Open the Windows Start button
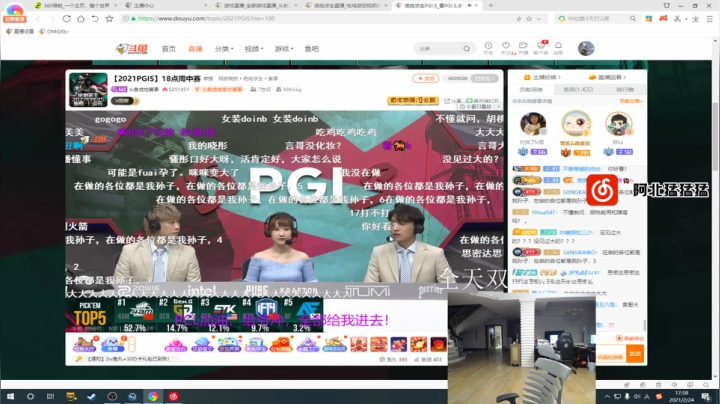 pos(10,396)
